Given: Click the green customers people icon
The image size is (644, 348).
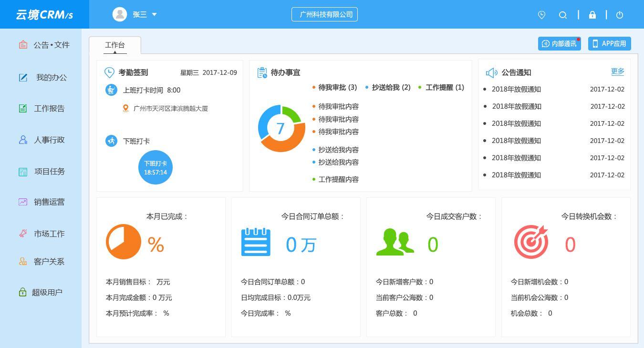Looking at the screenshot, I should click(395, 242).
